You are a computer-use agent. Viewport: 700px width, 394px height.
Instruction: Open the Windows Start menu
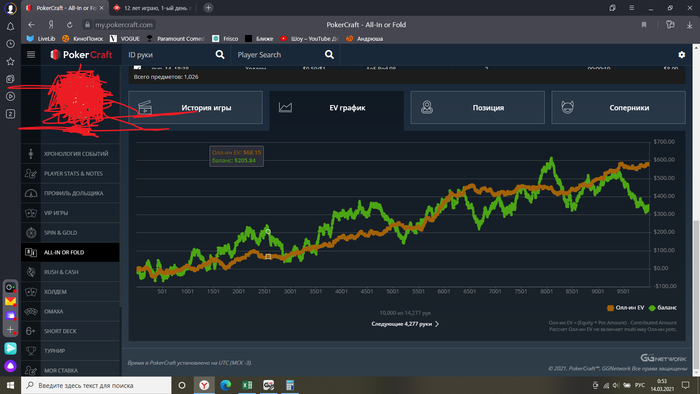[10, 385]
